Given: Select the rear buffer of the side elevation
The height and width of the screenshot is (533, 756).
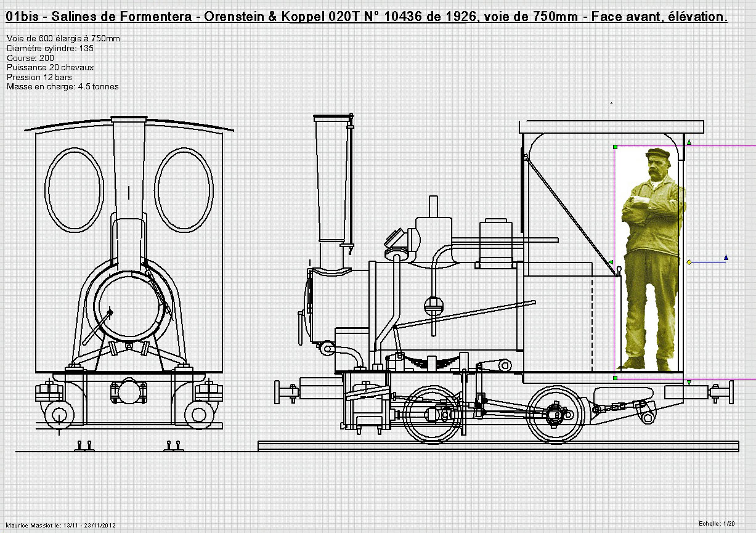Looking at the screenshot, I should point(721,393).
